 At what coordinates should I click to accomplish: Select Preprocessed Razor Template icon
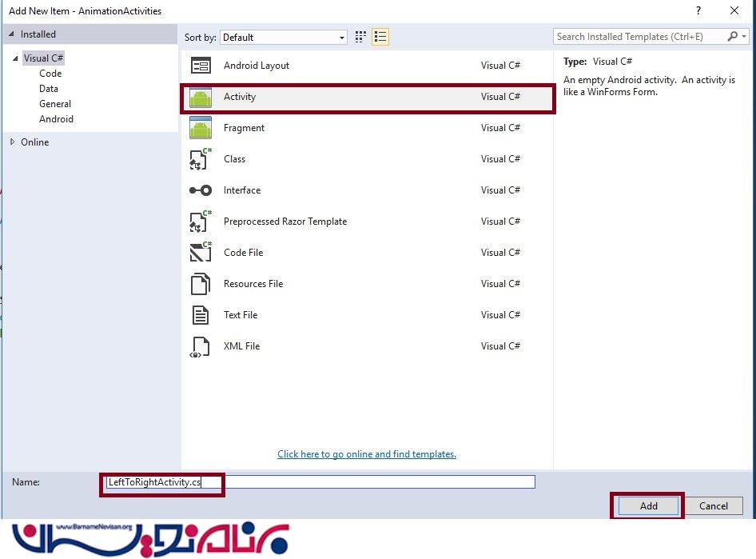click(201, 222)
